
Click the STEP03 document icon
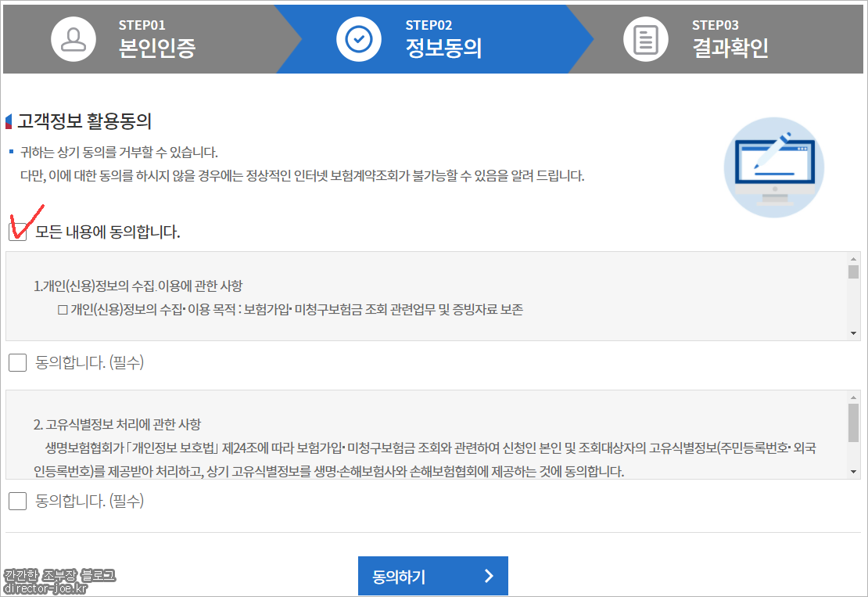[646, 38]
